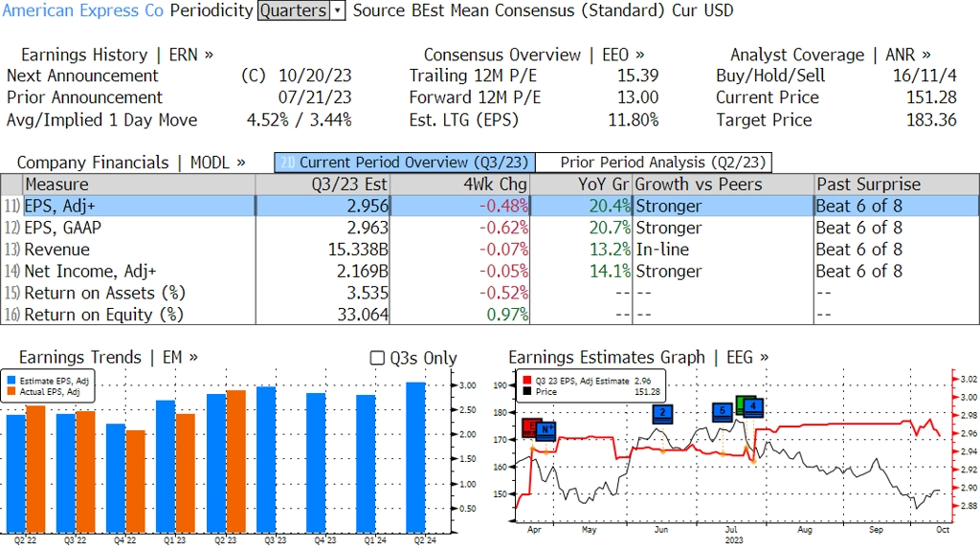Click the Target Price value 183.36
The image size is (980, 547).
tap(931, 120)
